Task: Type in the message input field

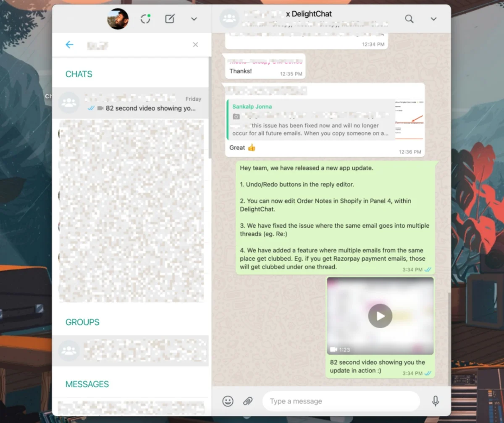Action: tap(340, 401)
